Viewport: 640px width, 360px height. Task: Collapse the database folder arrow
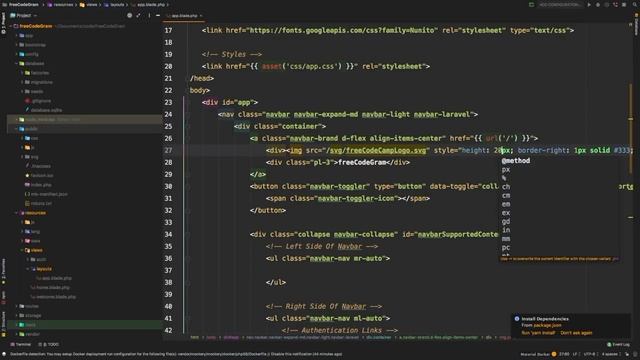point(16,64)
